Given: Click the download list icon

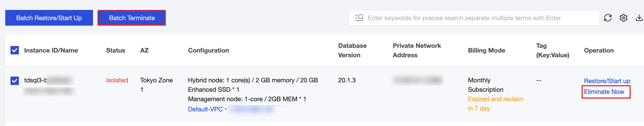Looking at the screenshot, I should [x=639, y=18].
